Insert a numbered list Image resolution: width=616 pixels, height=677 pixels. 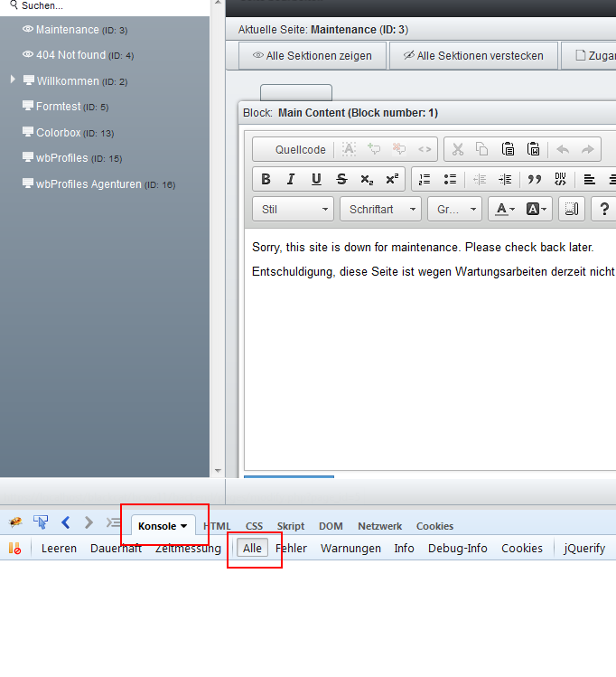coord(425,179)
